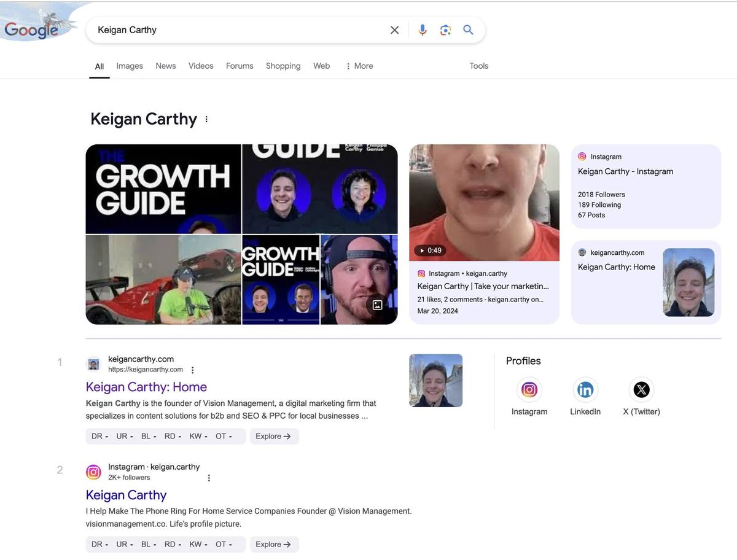737x560 pixels.
Task: Open the result 1 thumbnail of smiling man
Action: click(436, 381)
